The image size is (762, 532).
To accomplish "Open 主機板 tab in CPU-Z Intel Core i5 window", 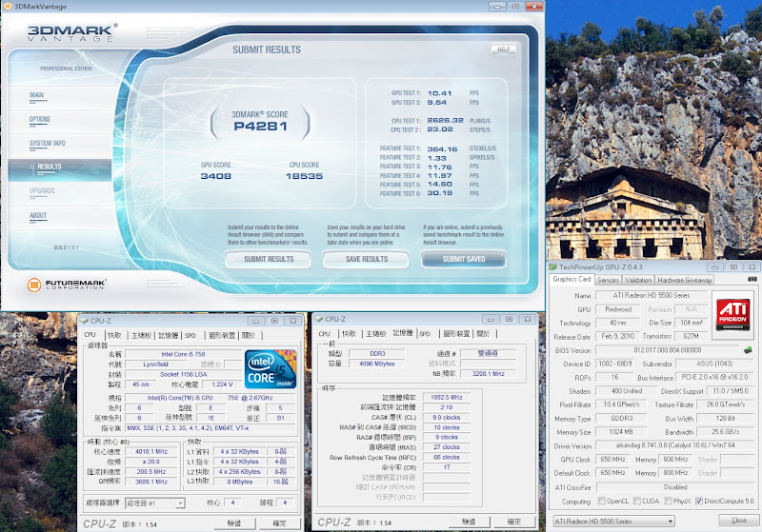I will point(141,335).
